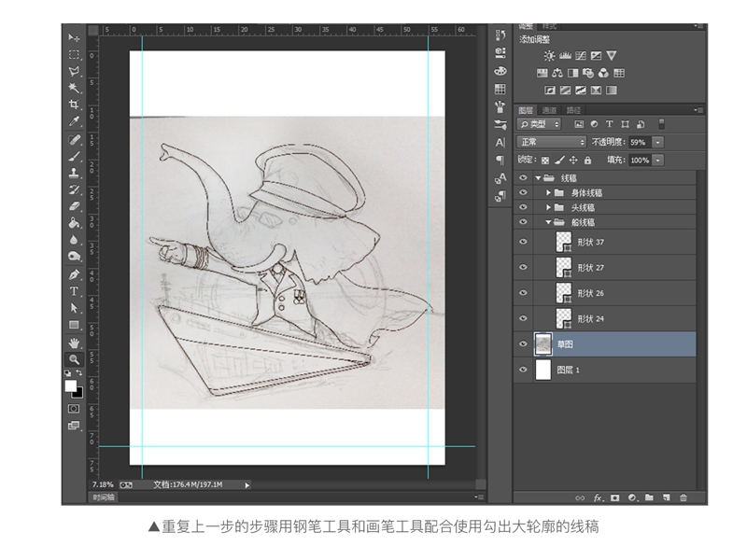Select the 形状 24 layer
The image size is (747, 560).
pyautogui.click(x=605, y=318)
